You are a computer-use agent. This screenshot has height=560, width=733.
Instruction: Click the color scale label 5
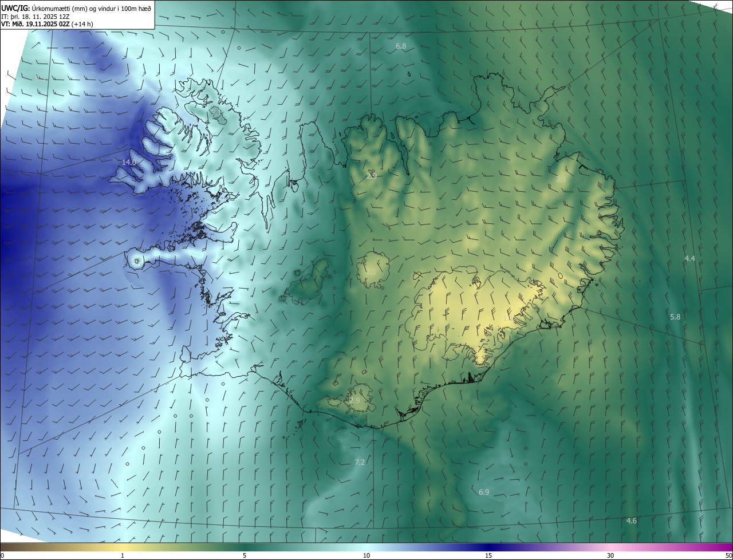pos(245,555)
